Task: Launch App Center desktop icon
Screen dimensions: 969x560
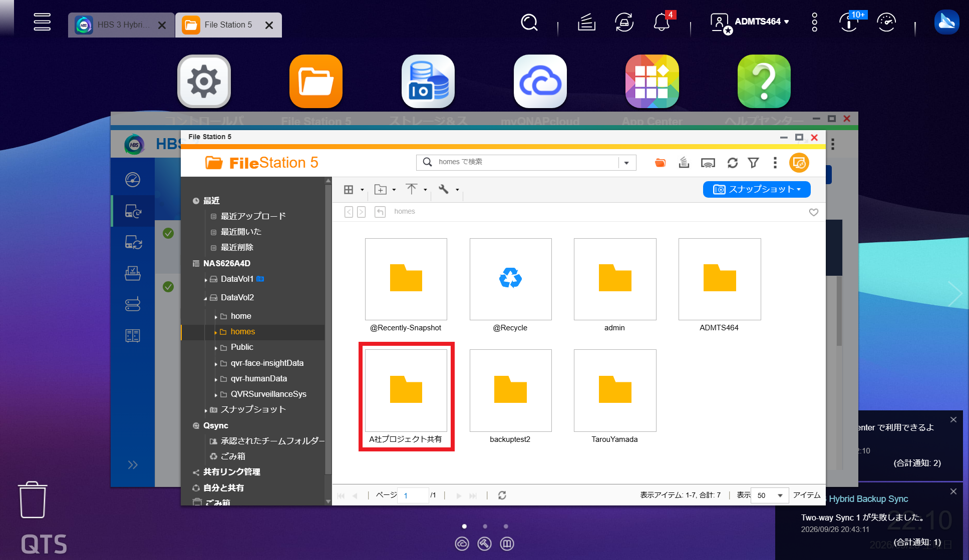Action: coord(652,81)
